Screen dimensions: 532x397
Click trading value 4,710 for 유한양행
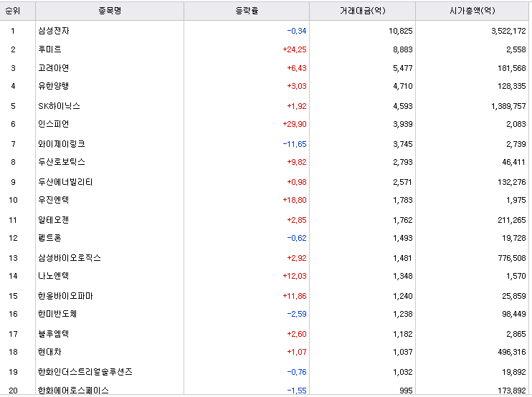[403, 86]
